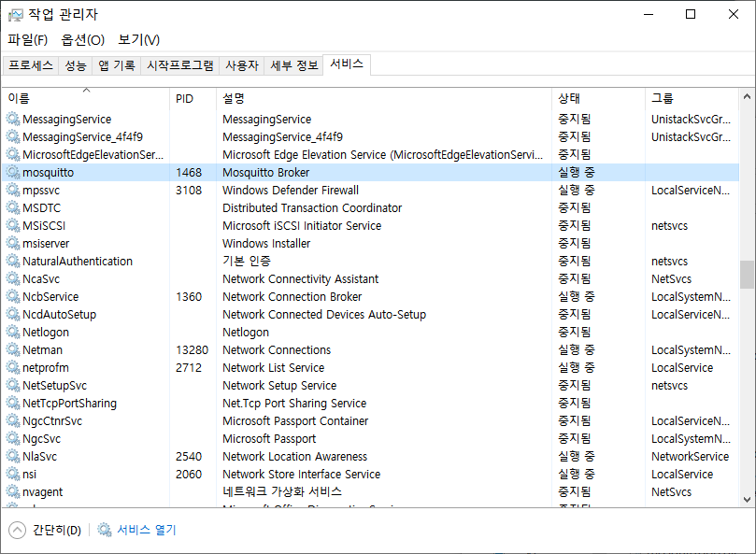Click the gear icon beside nsi
Image resolution: width=756 pixels, height=554 pixels.
13,474
